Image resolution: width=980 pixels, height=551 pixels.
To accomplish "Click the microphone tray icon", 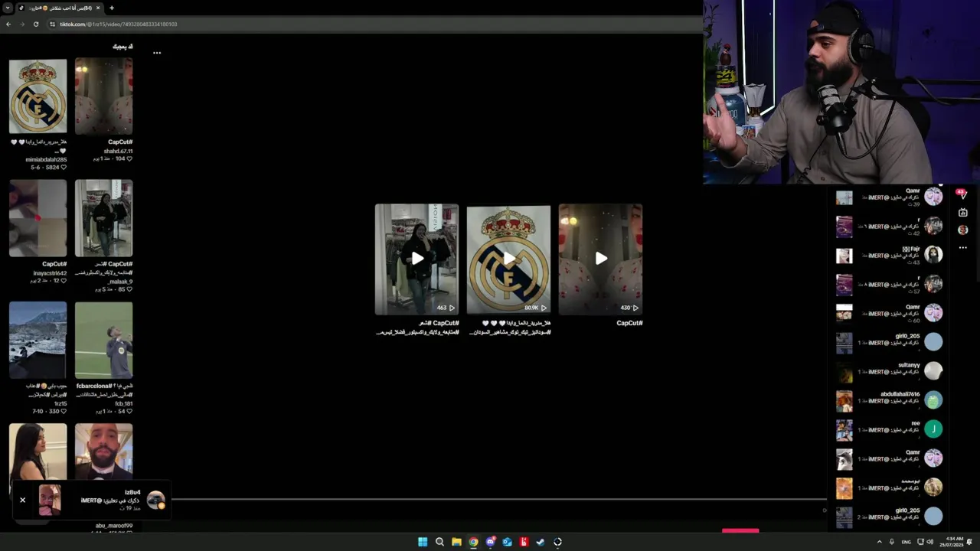I will tap(891, 542).
